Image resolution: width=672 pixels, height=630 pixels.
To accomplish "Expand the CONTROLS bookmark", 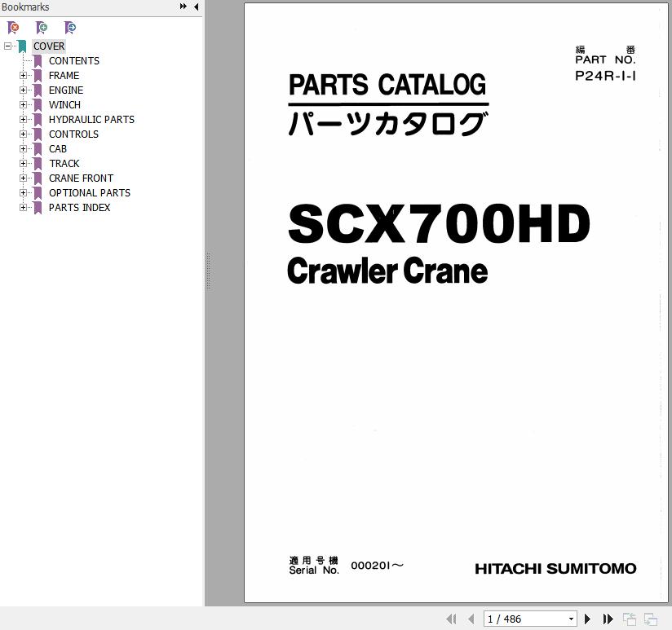I will click(23, 134).
